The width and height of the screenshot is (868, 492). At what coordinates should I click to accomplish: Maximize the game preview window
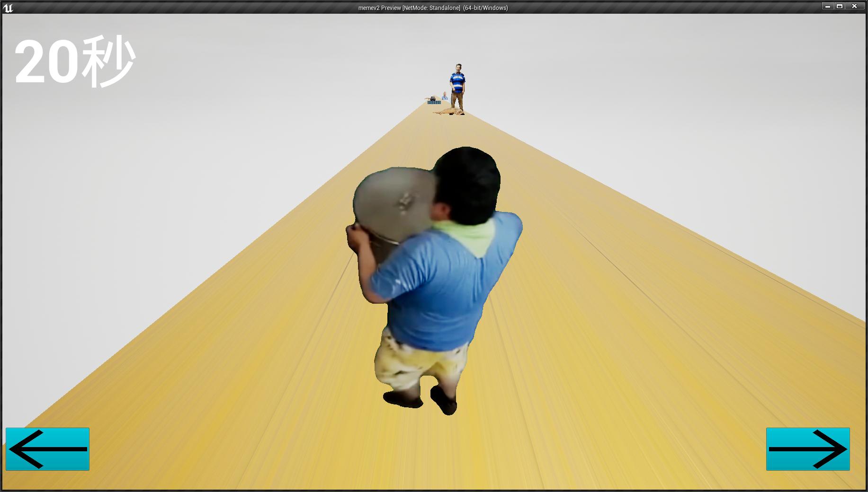tap(840, 6)
